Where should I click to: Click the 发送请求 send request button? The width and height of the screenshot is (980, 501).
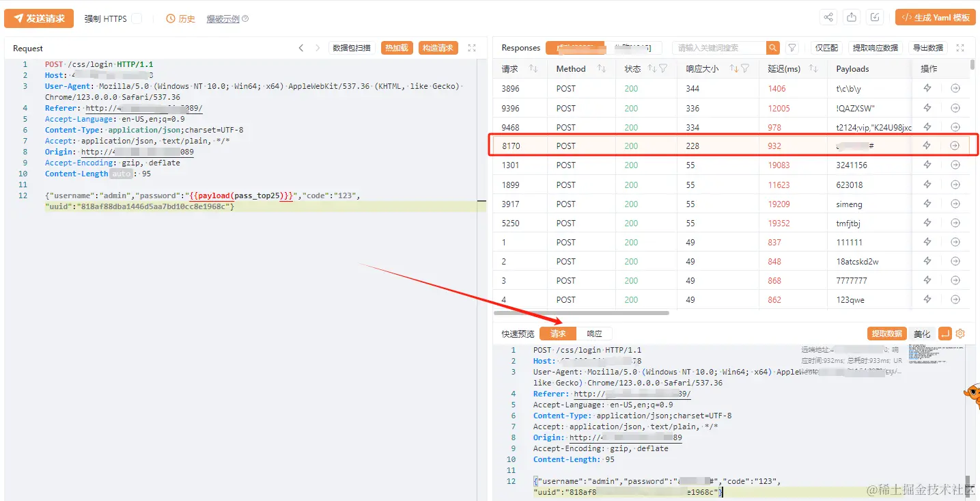(39, 18)
